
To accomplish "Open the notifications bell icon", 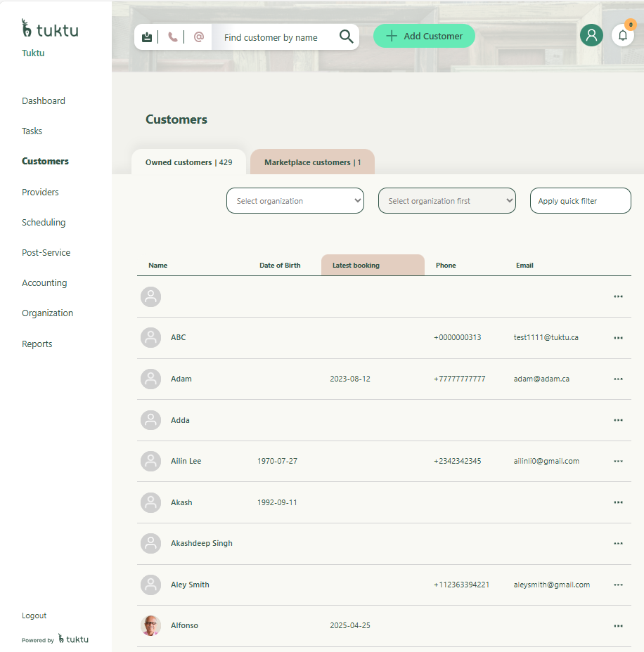I will point(622,36).
